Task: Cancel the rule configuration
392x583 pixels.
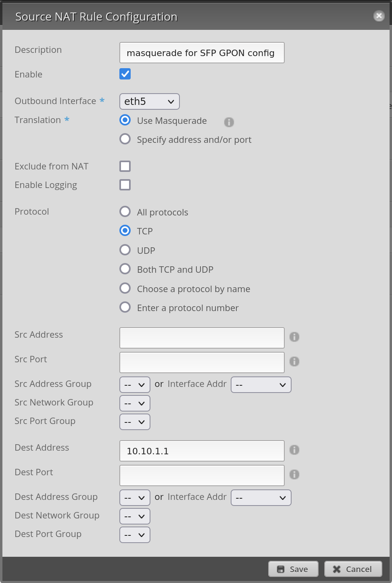Action: point(353,569)
